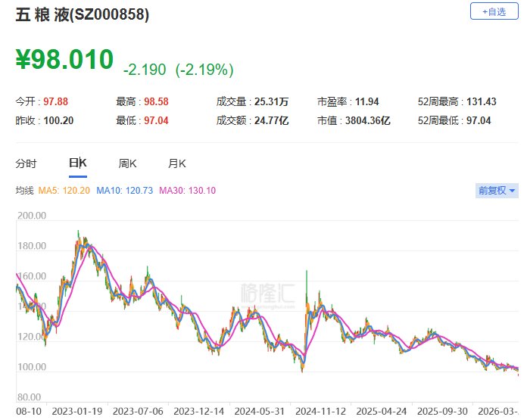Click the 2023-07-06 date axis label
The image size is (527, 420).
tap(138, 411)
